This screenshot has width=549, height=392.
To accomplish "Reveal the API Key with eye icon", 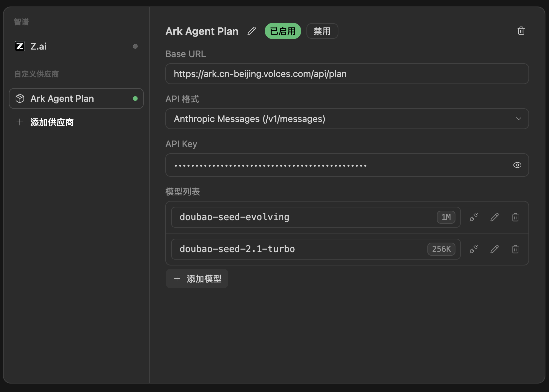I will click(517, 165).
